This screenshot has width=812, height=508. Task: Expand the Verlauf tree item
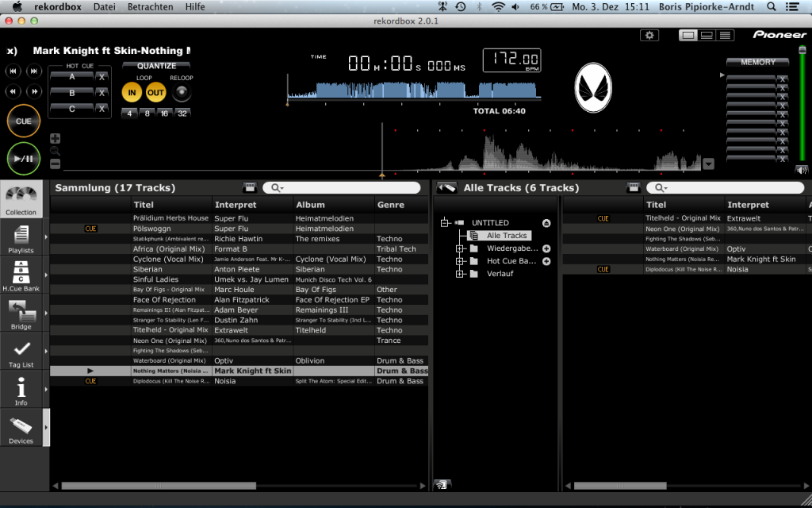point(461,274)
